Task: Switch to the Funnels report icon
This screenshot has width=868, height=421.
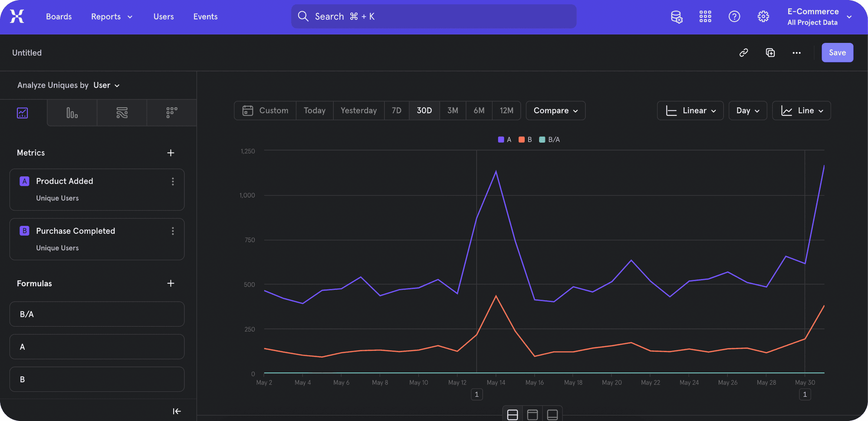Action: point(72,113)
